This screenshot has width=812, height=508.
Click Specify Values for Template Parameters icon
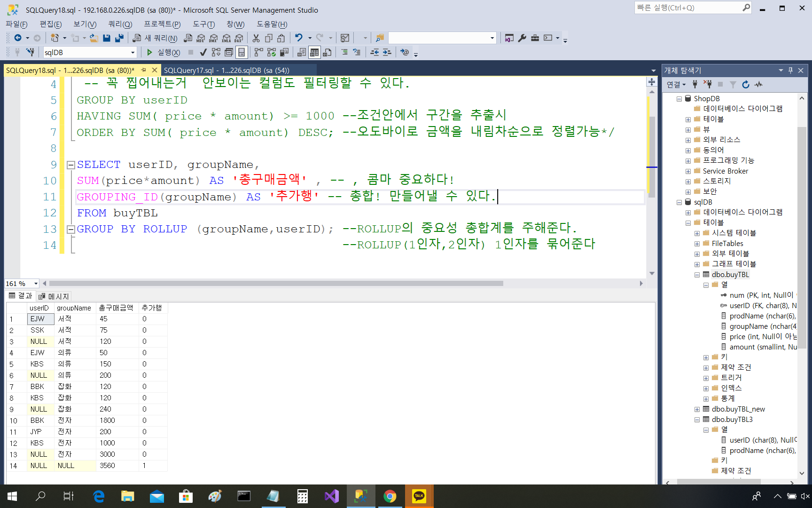(405, 52)
